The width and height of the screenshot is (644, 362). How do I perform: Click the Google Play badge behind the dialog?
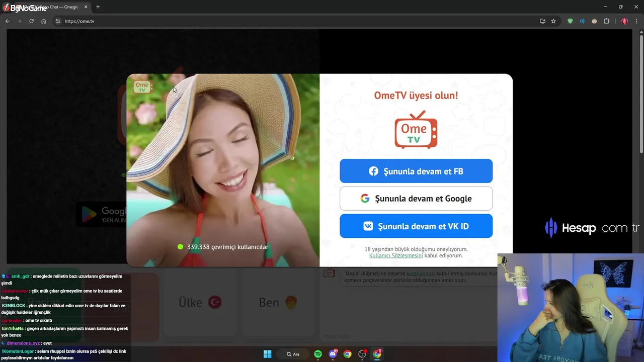tap(101, 214)
